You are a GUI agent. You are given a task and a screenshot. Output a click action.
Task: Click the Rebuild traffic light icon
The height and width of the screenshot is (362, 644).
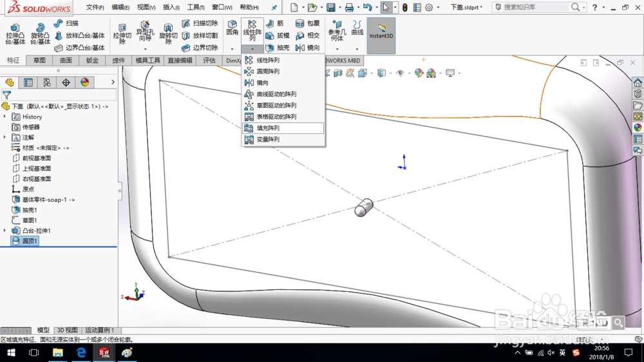click(405, 7)
